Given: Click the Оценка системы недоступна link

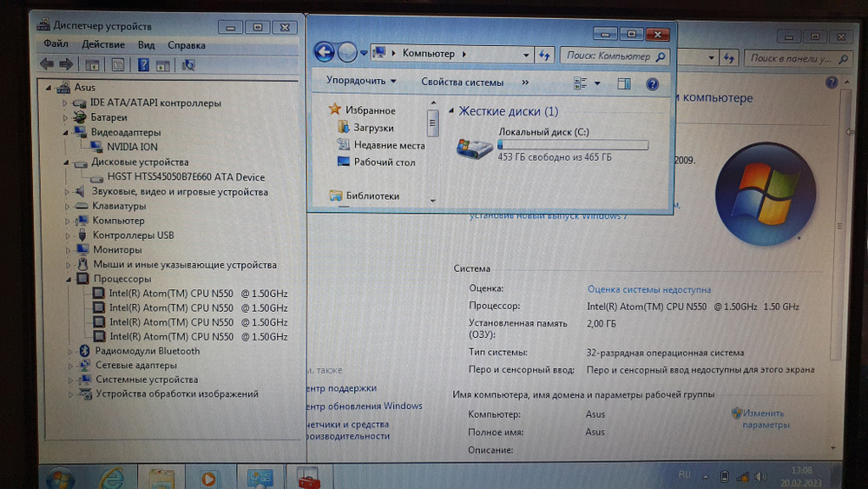Looking at the screenshot, I should 648,289.
